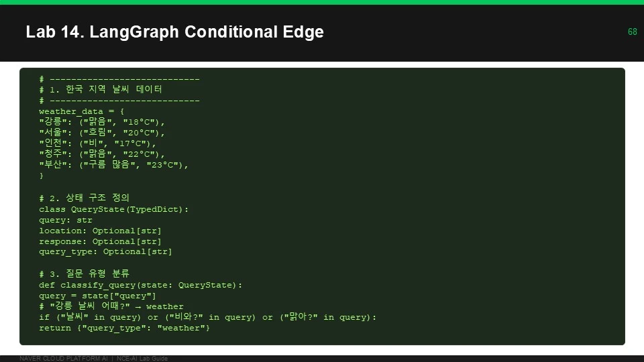The height and width of the screenshot is (362, 644).
Task: Click the 부산 weather entry line
Action: click(x=113, y=165)
